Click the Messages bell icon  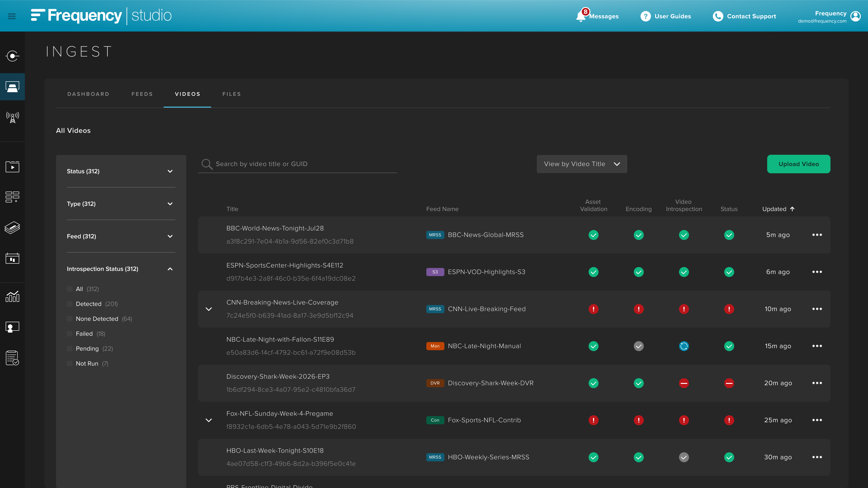(x=580, y=16)
